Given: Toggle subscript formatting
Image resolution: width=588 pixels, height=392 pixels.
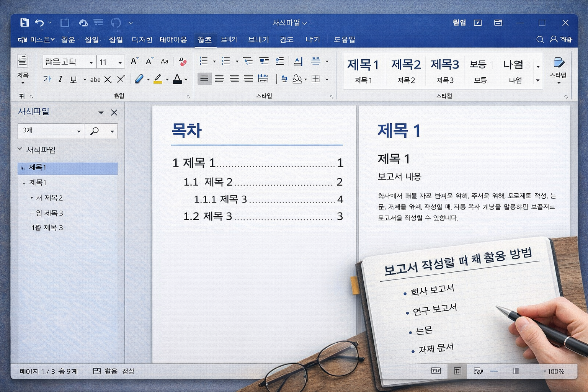Looking at the screenshot, I should click(108, 80).
